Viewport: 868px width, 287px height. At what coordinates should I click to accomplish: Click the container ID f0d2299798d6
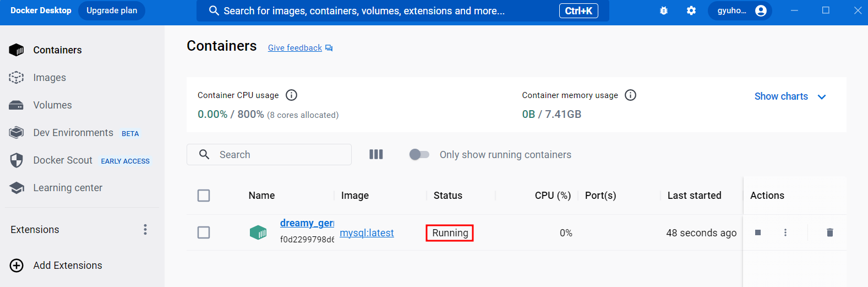coord(307,240)
